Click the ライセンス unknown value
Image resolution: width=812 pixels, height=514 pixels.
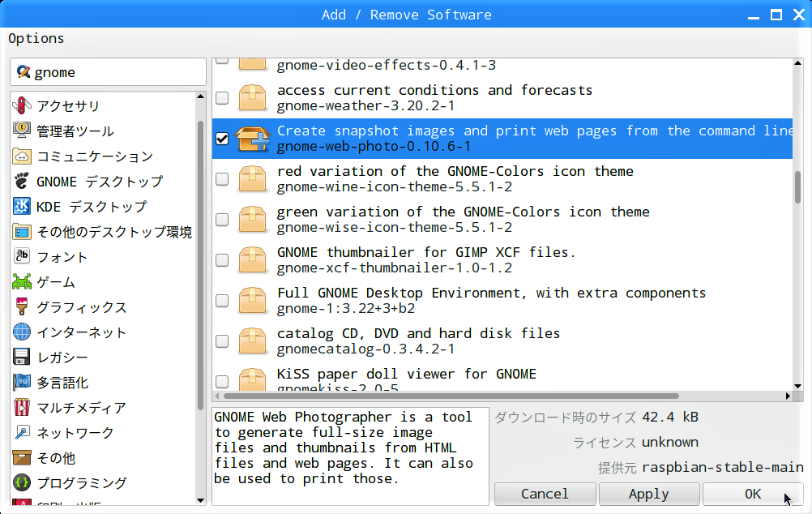click(670, 442)
